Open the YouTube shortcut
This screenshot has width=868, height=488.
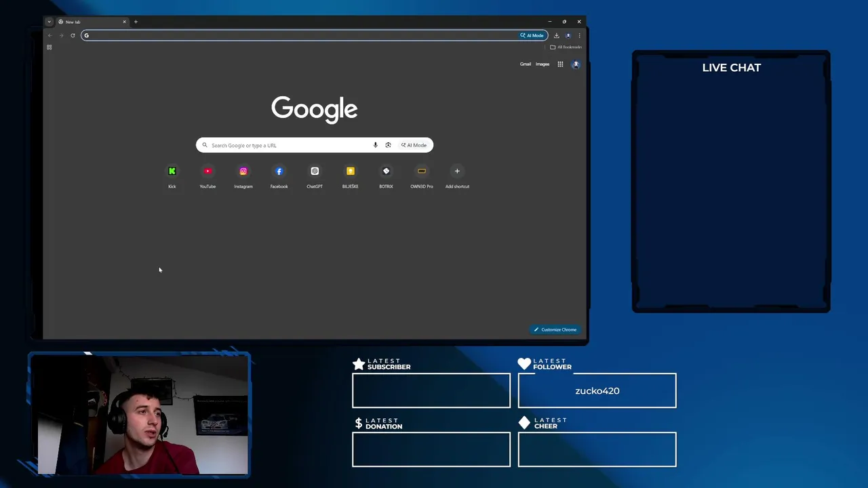coord(208,177)
